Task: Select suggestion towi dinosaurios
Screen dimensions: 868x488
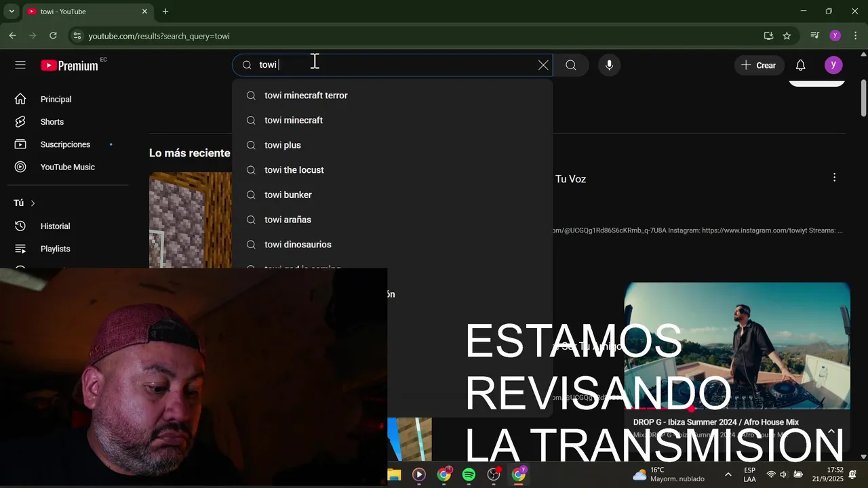Action: click(392, 245)
